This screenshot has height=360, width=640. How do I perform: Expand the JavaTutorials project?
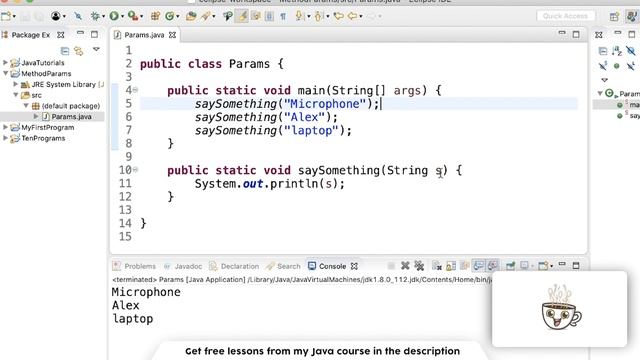(5, 63)
